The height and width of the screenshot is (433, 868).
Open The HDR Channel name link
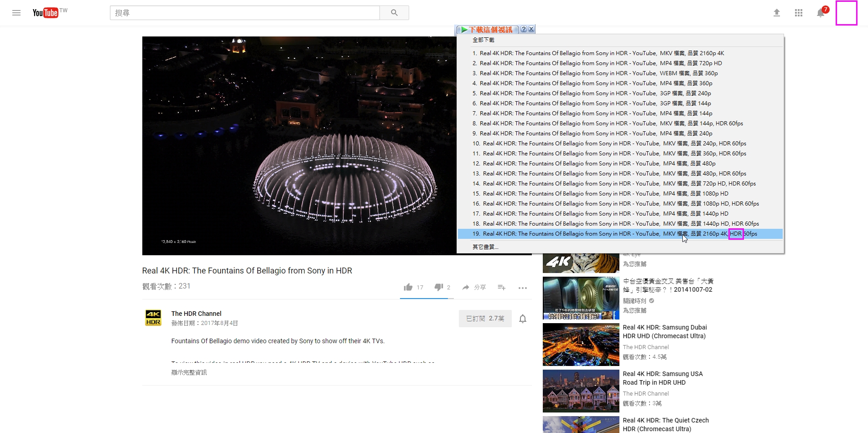(x=196, y=314)
